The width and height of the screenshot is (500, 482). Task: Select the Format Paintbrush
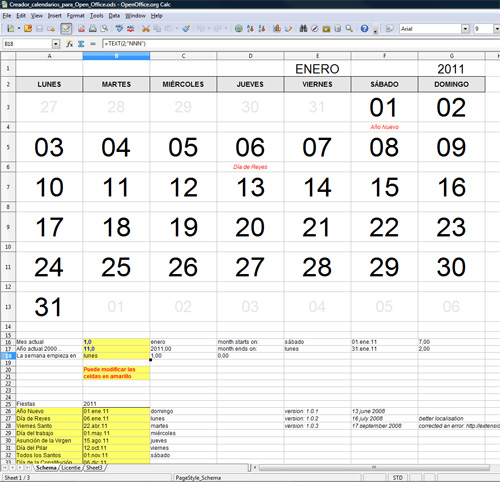pos(186,29)
